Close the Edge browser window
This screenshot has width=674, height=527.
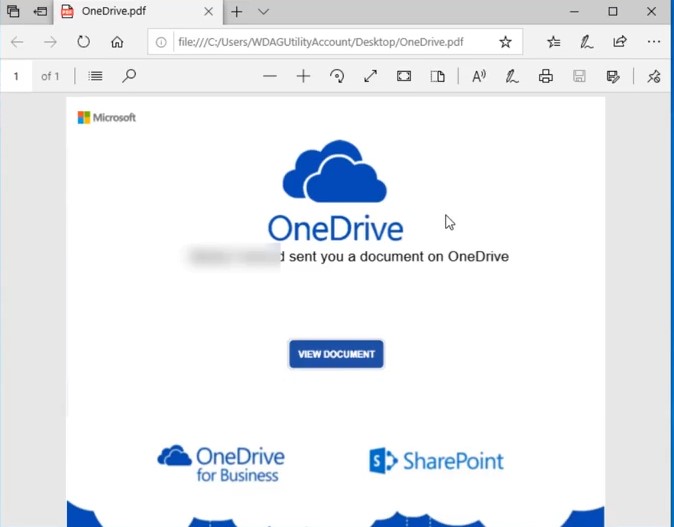tap(651, 12)
